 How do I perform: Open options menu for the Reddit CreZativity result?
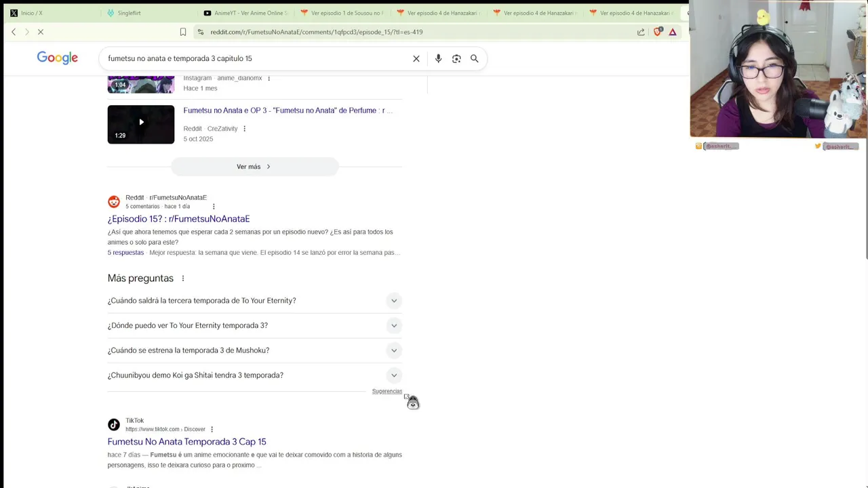(x=244, y=129)
